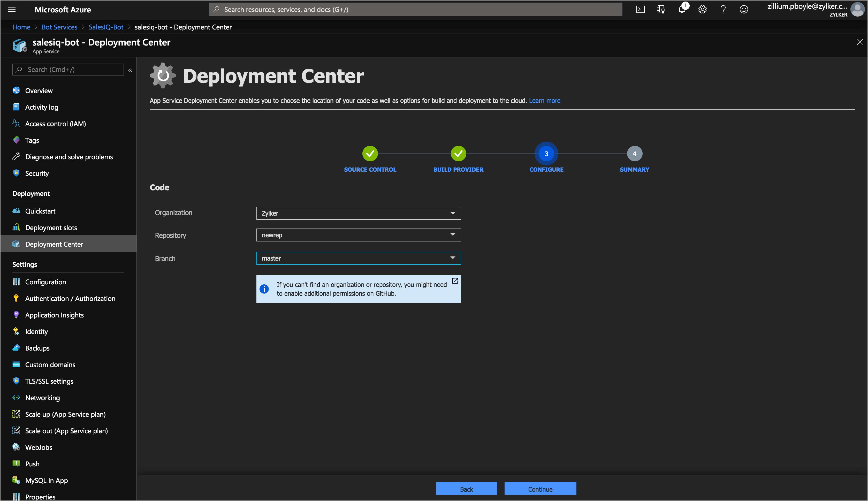
Task: Go back to the Build Provider step
Action: (458, 154)
